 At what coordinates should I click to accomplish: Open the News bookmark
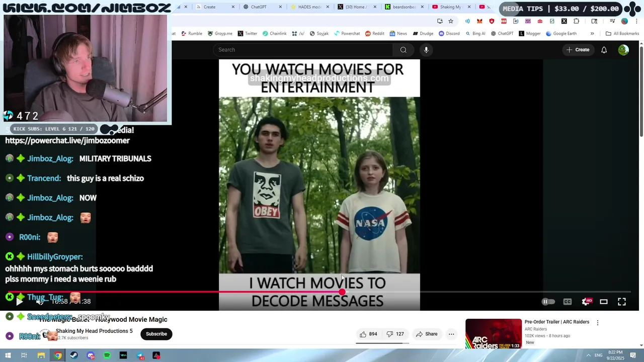click(398, 34)
